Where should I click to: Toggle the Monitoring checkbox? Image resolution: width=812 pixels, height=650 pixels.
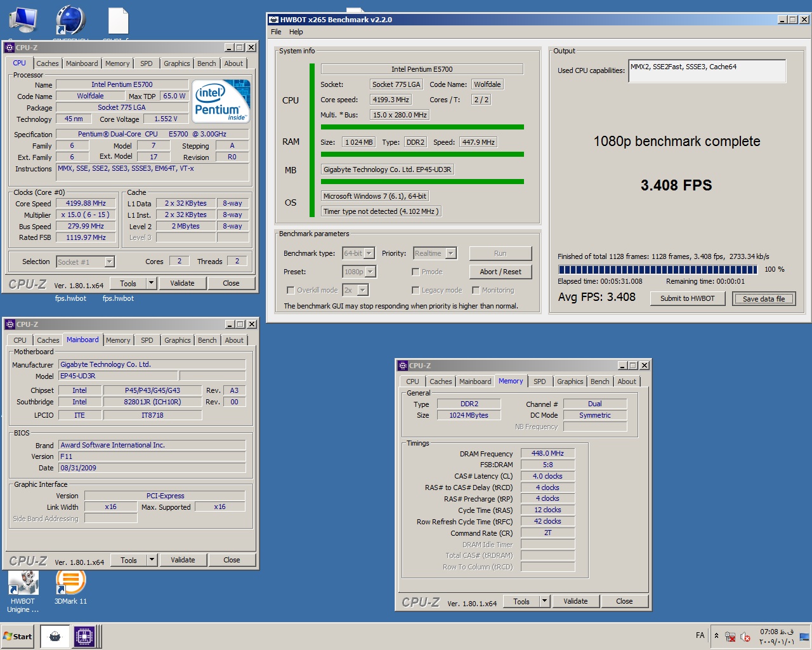(x=476, y=290)
